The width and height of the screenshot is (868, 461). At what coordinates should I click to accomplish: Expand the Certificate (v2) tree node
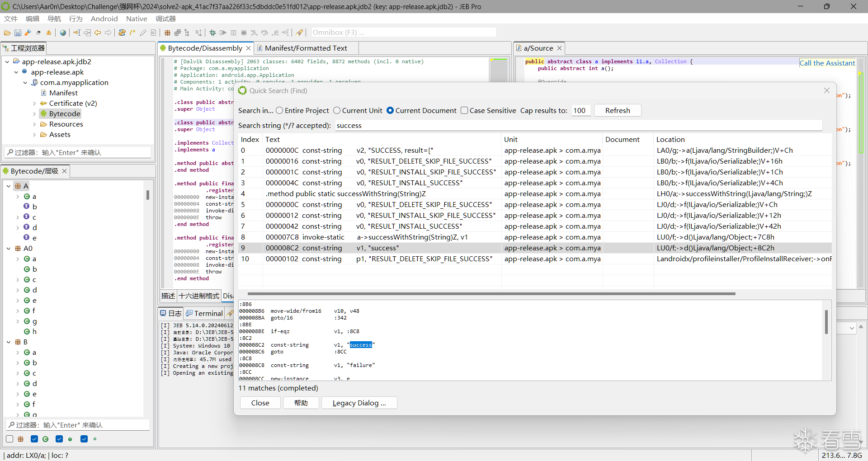point(34,103)
